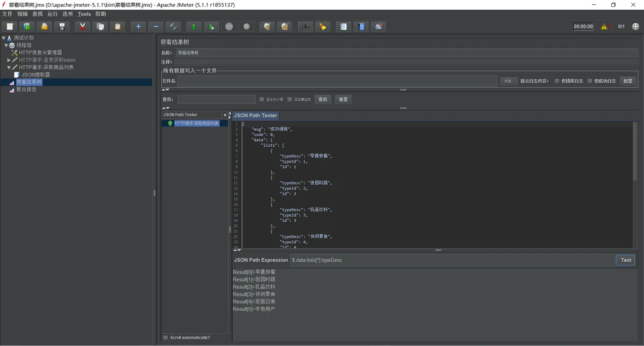Open the 运行 menu
Image resolution: width=644 pixels, height=346 pixels.
[53, 14]
